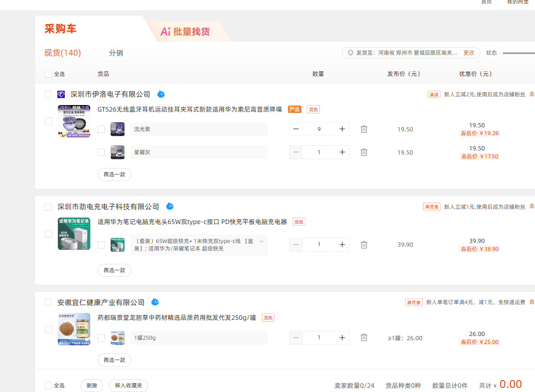535x392 pixels.
Task: Open the 采购车 tab
Action: pos(60,29)
